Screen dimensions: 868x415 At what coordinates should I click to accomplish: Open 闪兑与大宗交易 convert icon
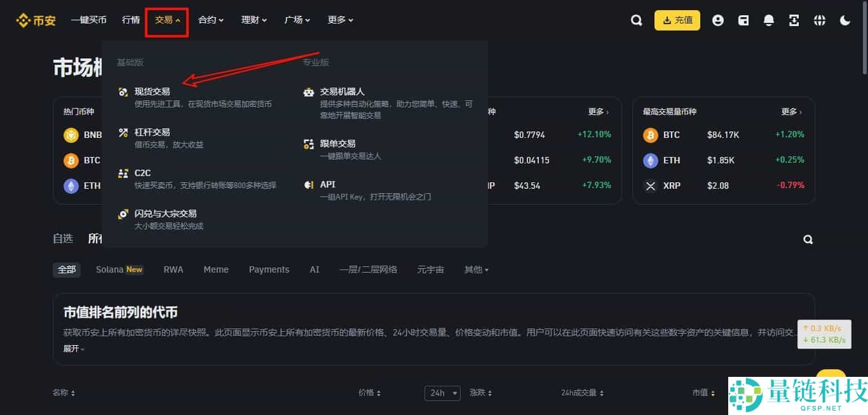coord(123,214)
